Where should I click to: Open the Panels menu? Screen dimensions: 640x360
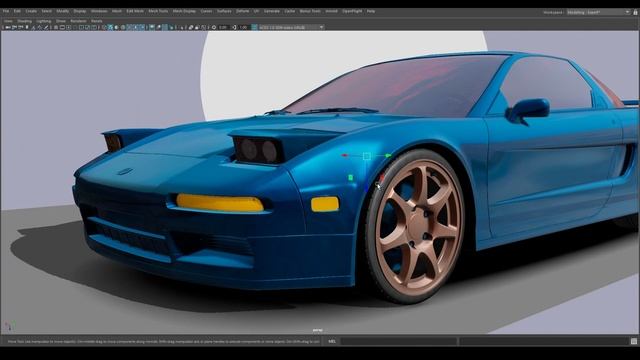pos(97,21)
